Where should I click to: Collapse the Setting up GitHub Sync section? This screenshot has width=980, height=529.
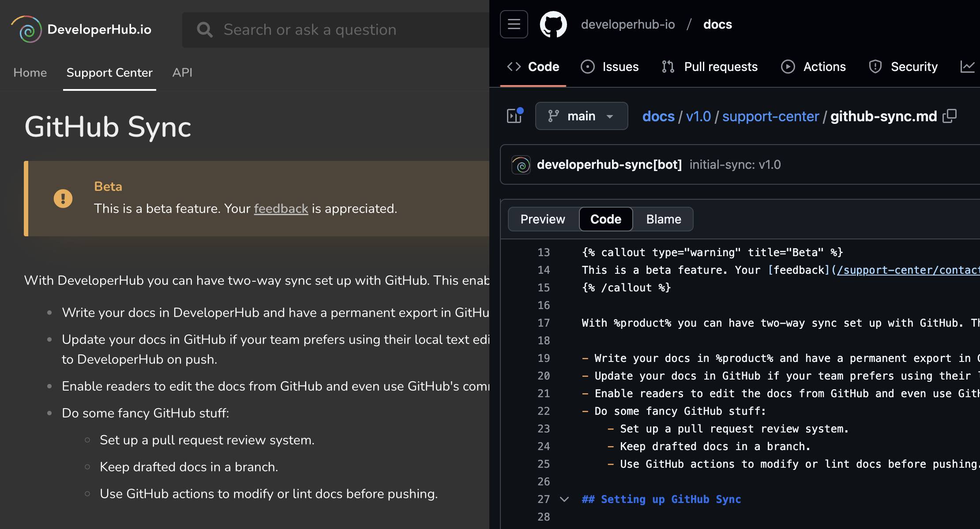[564, 499]
